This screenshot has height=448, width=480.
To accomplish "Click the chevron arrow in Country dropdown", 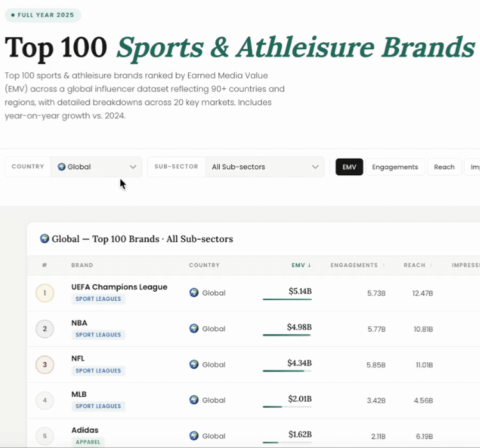I will 133,167.
